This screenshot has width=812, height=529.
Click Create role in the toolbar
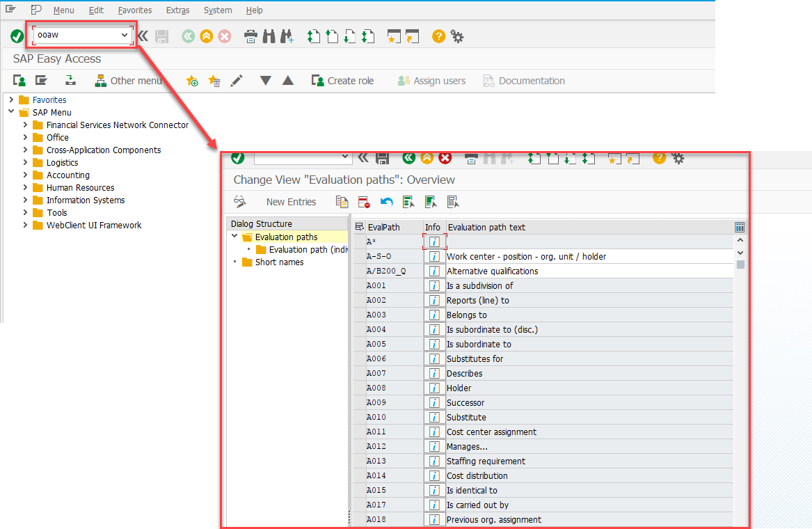coord(343,81)
